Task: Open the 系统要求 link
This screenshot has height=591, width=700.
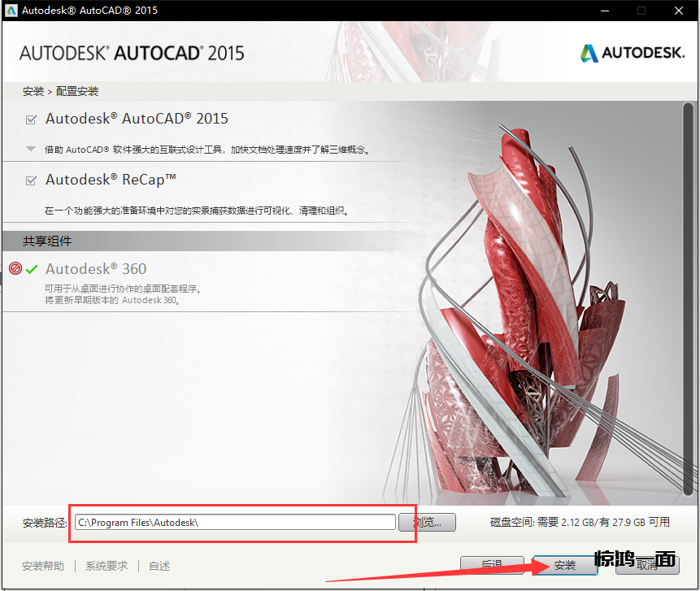Action: (107, 566)
